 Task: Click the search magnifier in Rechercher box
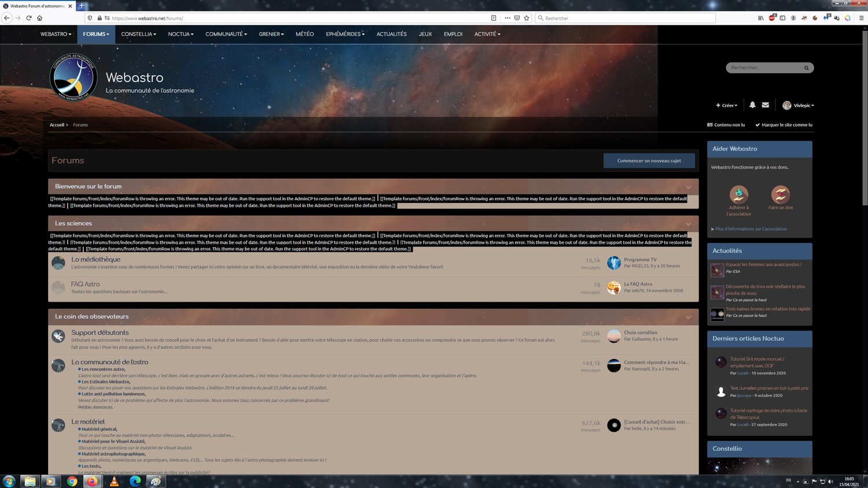806,68
